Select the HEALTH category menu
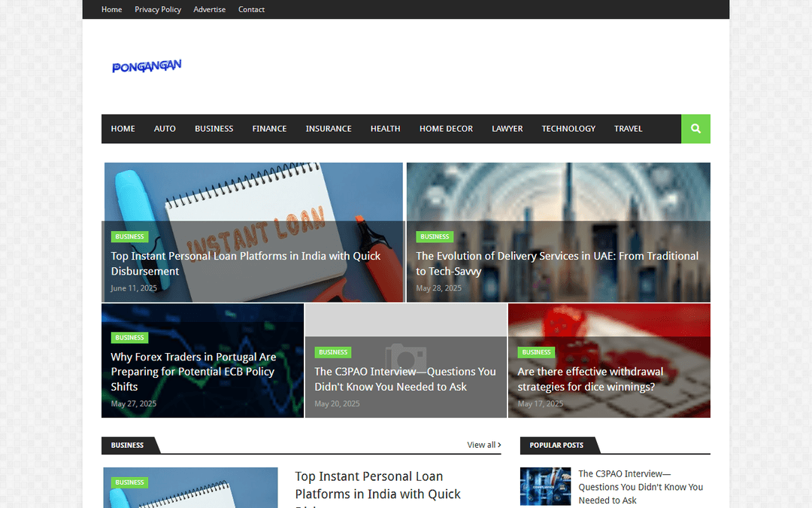The width and height of the screenshot is (812, 508). tap(385, 129)
